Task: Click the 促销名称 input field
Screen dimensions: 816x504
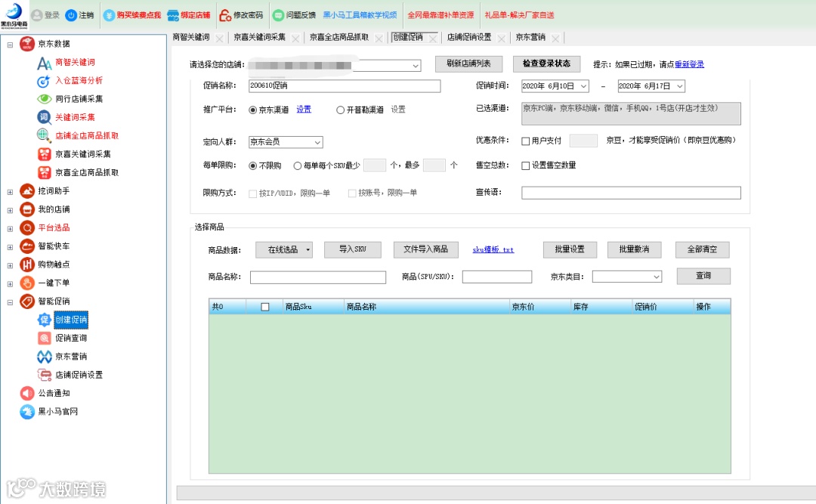Action: (345, 86)
